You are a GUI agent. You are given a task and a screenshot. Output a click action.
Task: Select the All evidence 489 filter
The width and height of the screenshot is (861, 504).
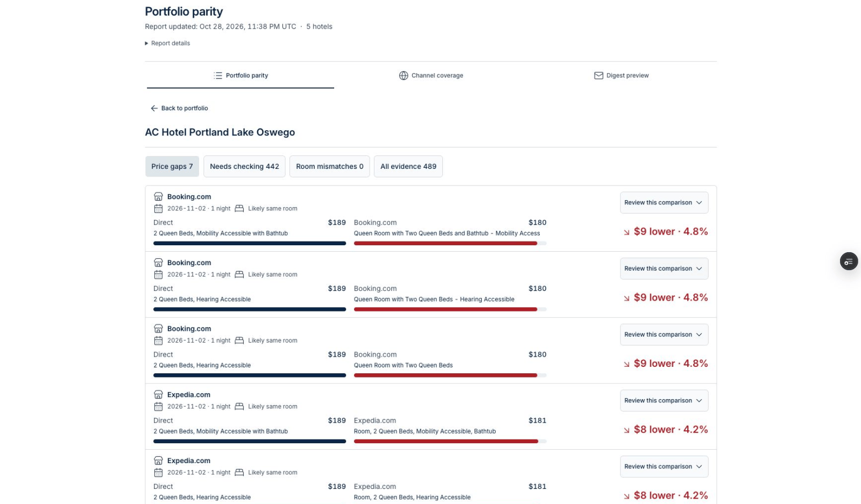[x=408, y=167]
